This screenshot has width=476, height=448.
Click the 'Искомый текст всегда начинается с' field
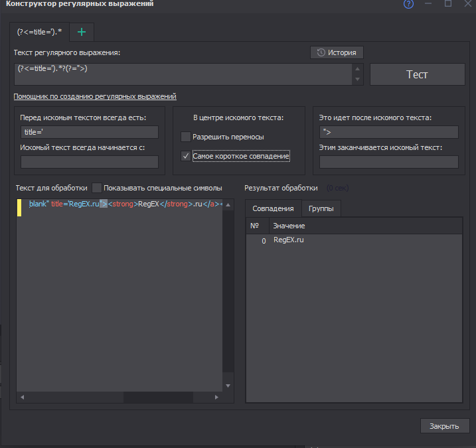pos(90,162)
